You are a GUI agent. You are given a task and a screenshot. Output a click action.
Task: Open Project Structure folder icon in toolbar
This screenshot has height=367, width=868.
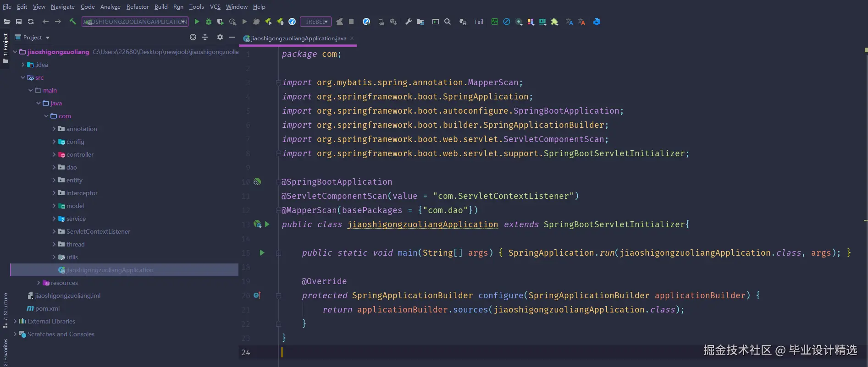click(x=420, y=22)
